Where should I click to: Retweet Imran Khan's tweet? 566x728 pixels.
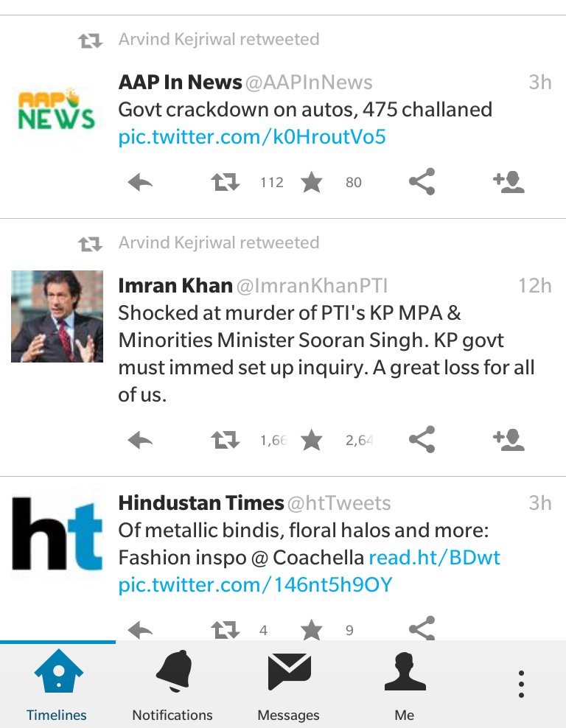(x=226, y=440)
